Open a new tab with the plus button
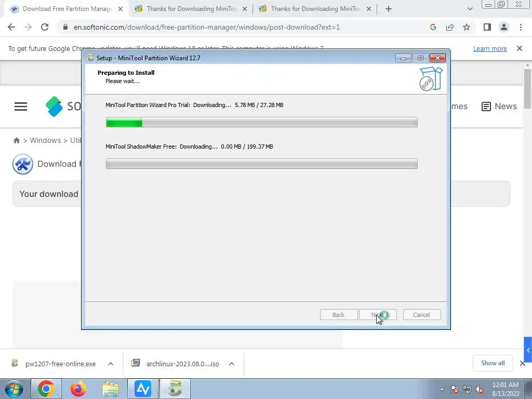Image resolution: width=532 pixels, height=399 pixels. (x=389, y=9)
